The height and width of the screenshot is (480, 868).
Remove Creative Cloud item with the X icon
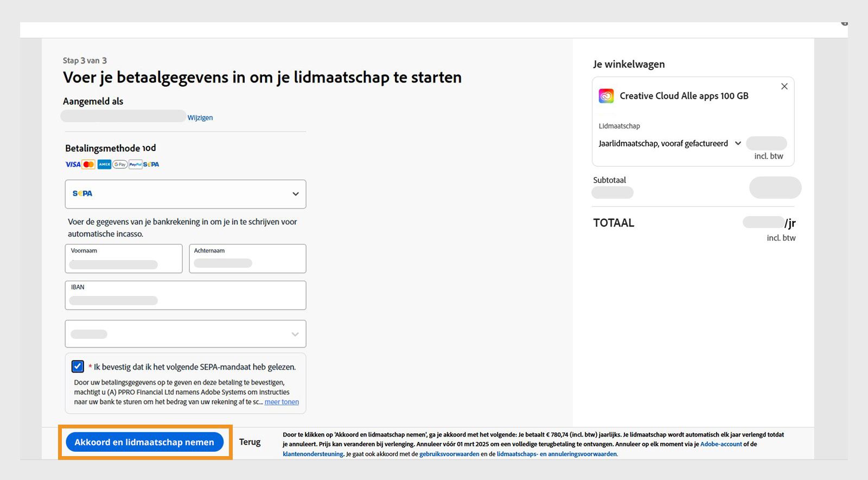(784, 86)
